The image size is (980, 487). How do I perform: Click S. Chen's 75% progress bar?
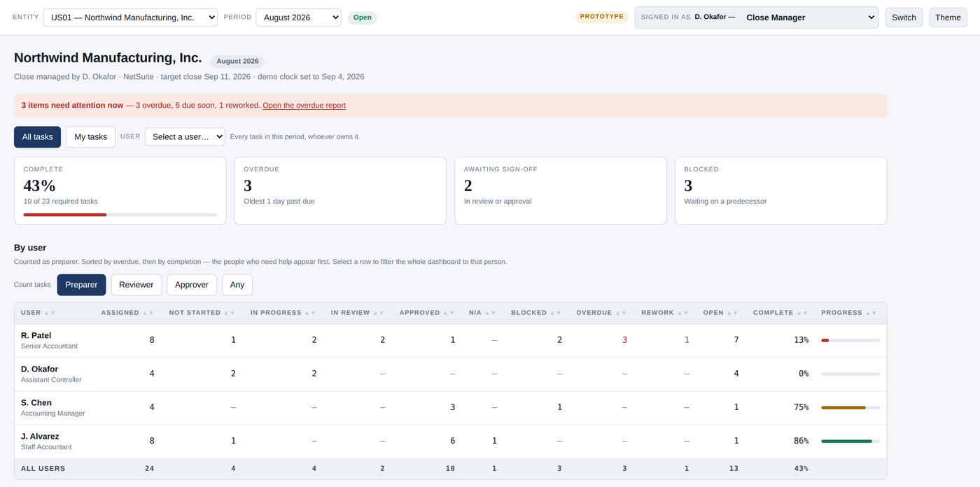850,407
